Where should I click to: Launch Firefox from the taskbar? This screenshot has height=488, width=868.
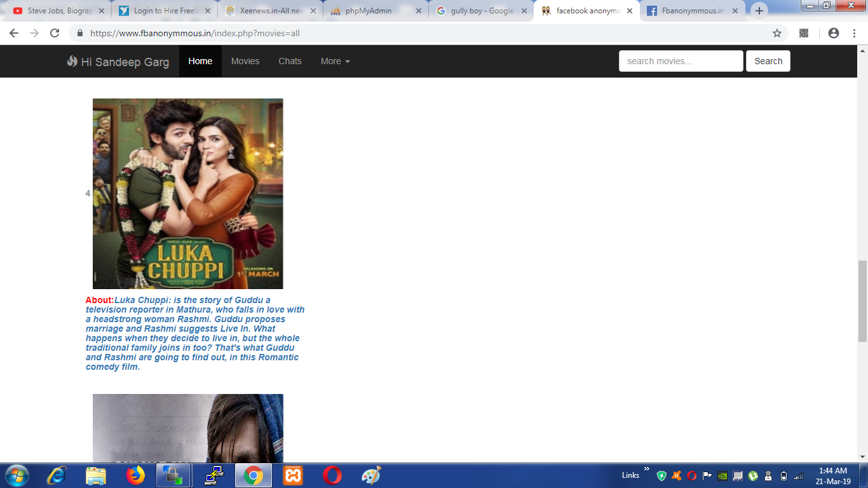pos(135,475)
